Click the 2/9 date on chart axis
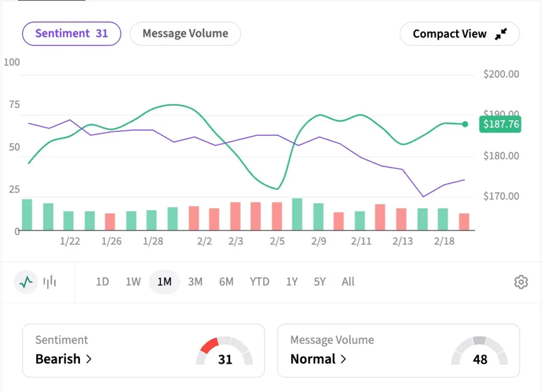This screenshot has width=544, height=392. pyautogui.click(x=318, y=241)
